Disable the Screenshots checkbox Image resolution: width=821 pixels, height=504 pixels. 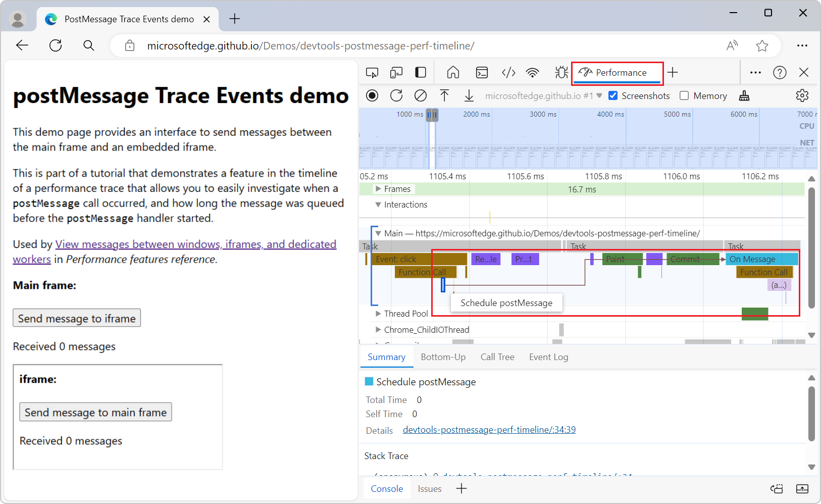click(612, 95)
